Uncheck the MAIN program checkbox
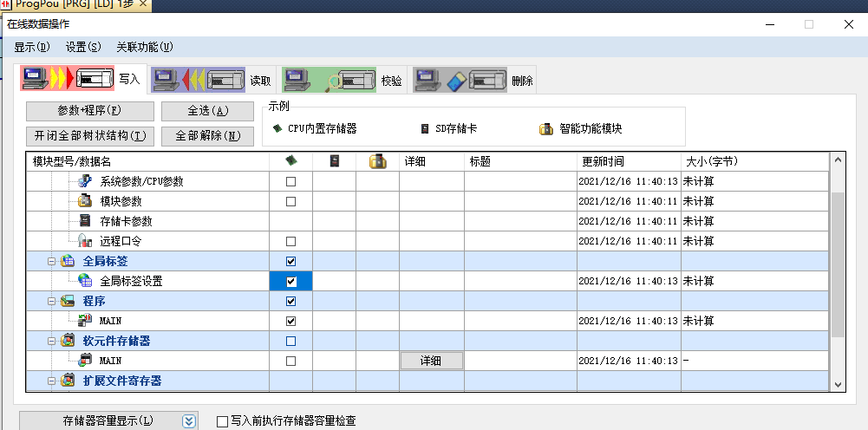868x430 pixels. click(x=290, y=321)
